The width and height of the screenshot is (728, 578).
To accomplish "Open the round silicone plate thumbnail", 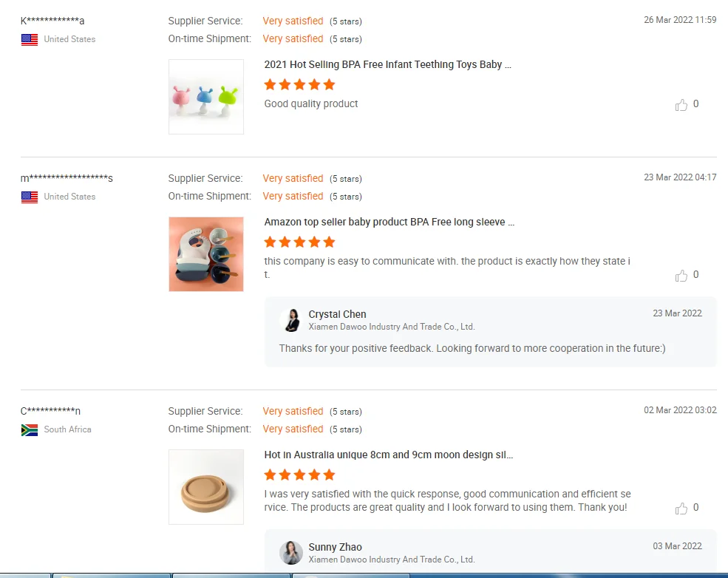I will 206,487.
